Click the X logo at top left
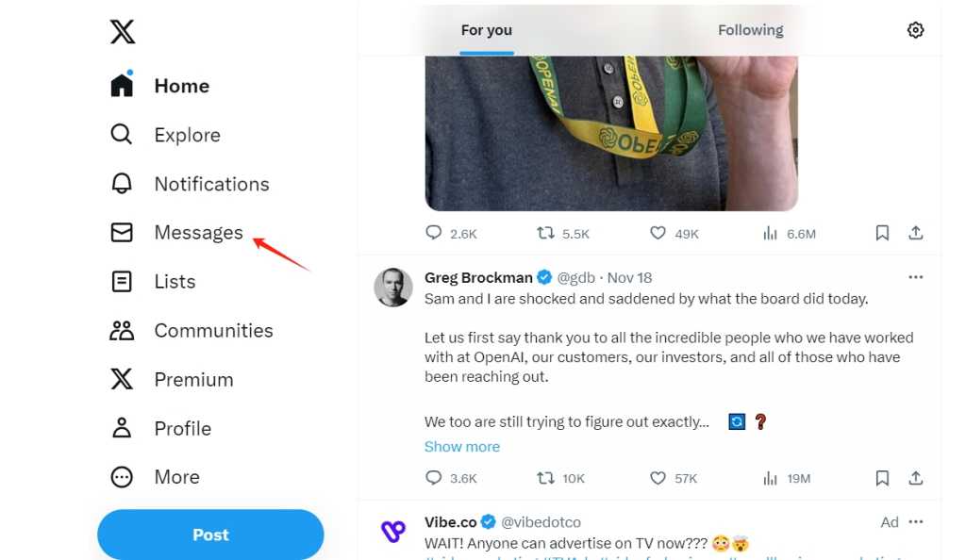This screenshot has height=560, width=966. tap(123, 31)
